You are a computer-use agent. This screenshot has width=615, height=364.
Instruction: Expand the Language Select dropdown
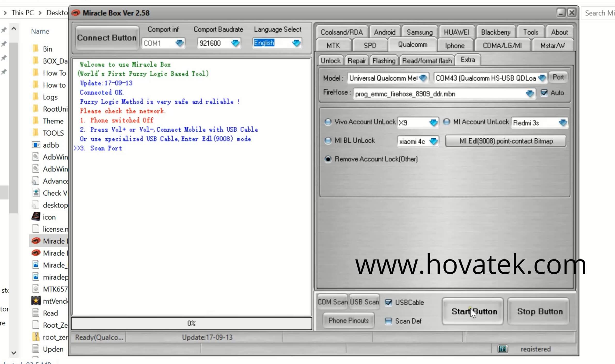click(296, 43)
